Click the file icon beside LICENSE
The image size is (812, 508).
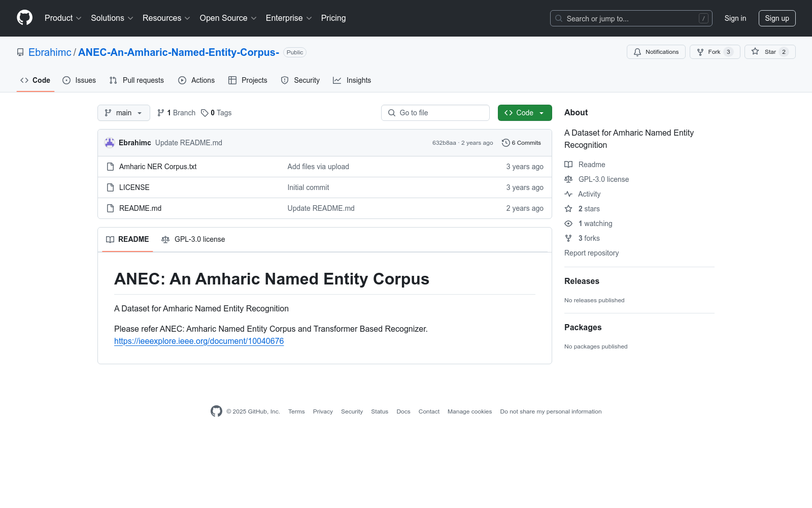click(111, 187)
